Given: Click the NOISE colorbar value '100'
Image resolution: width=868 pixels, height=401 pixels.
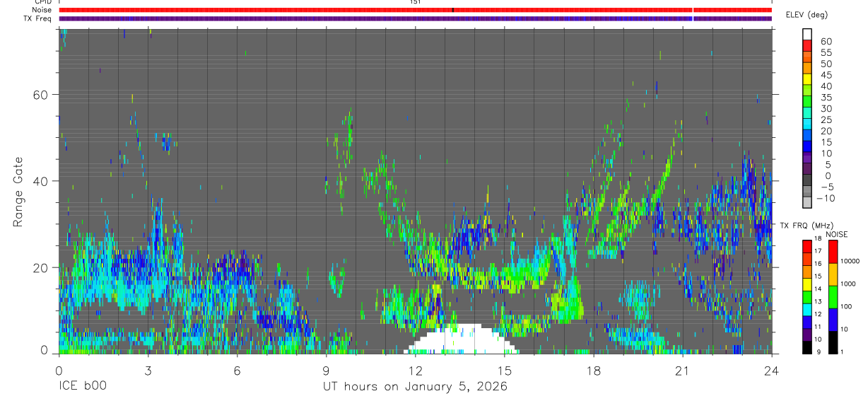Looking at the screenshot, I should pyautogui.click(x=848, y=306).
